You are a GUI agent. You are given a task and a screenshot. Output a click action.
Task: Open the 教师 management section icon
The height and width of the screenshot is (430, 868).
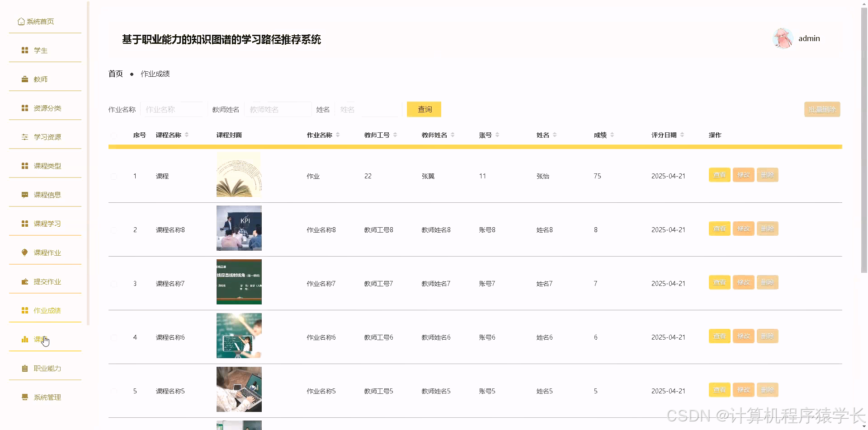[24, 79]
